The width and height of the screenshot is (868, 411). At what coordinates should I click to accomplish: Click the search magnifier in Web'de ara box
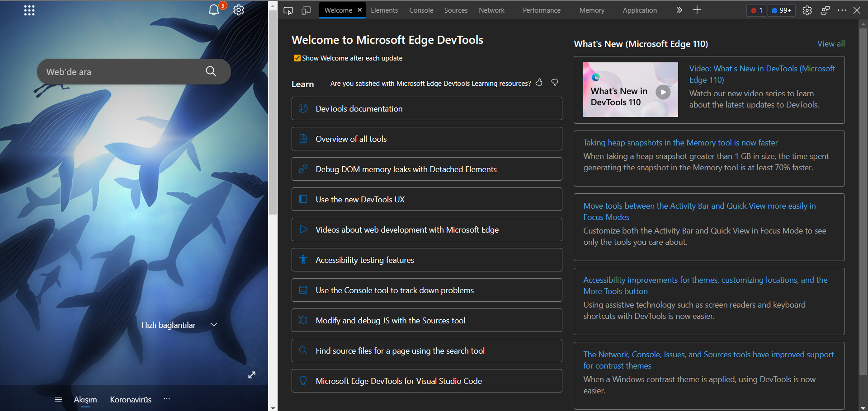coord(211,71)
